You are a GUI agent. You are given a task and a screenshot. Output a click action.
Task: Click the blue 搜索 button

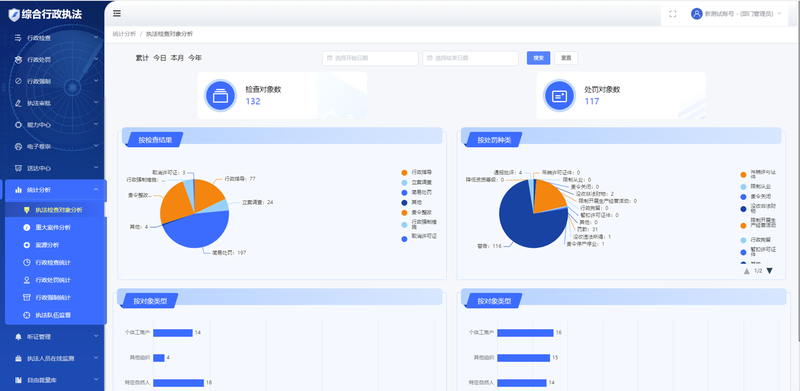click(x=538, y=58)
